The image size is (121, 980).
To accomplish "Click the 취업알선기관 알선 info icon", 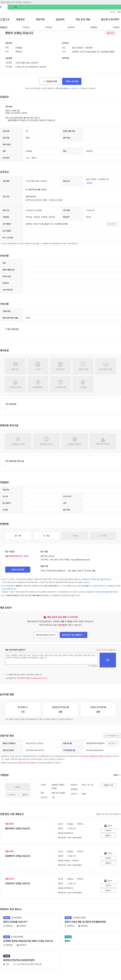I will click(x=68, y=707).
